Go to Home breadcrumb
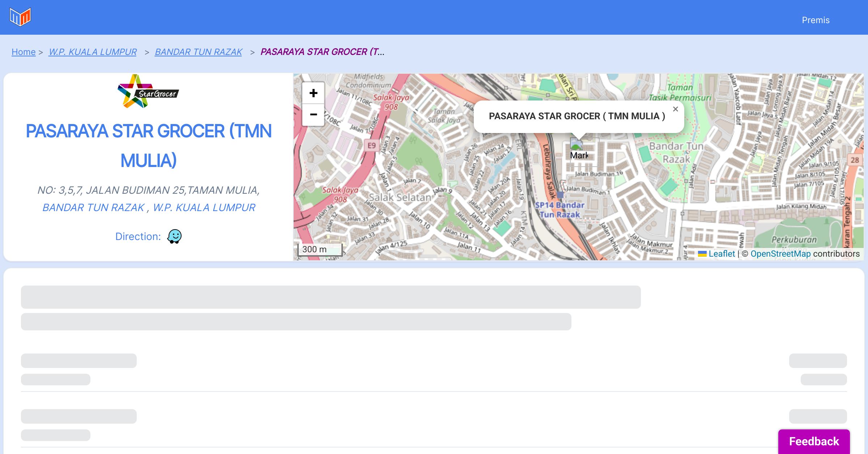 (x=24, y=52)
